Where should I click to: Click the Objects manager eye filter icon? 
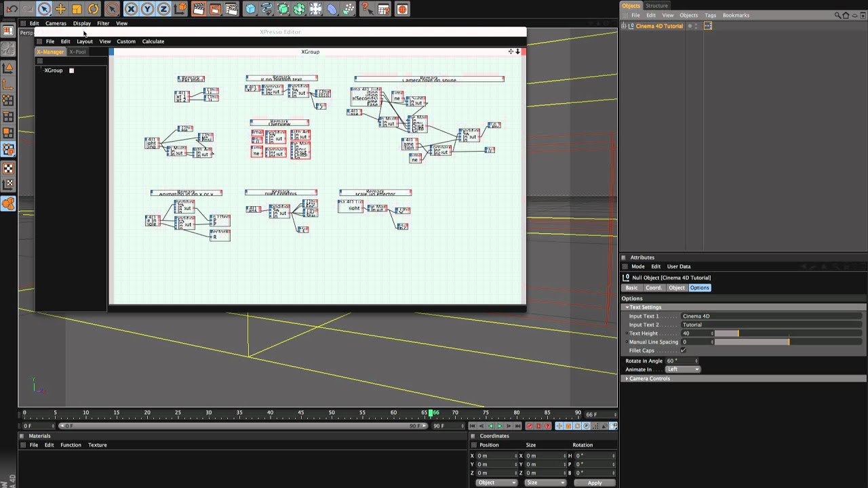(854, 15)
